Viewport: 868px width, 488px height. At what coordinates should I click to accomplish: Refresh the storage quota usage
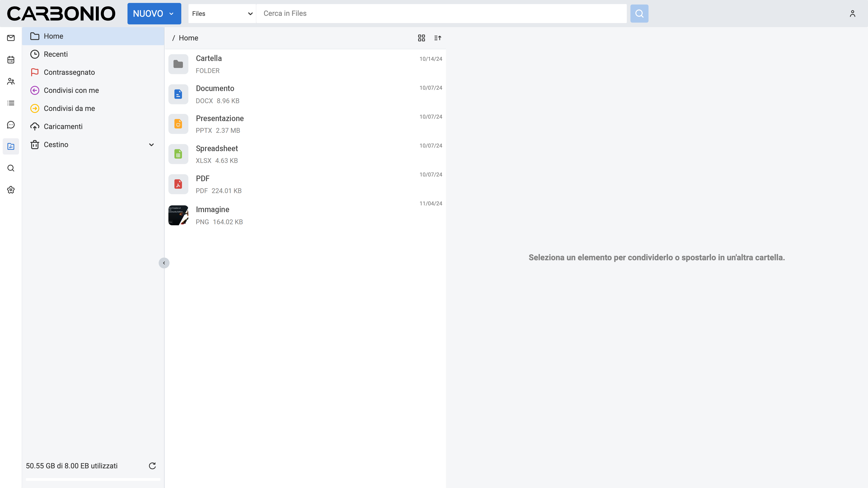coord(152,466)
